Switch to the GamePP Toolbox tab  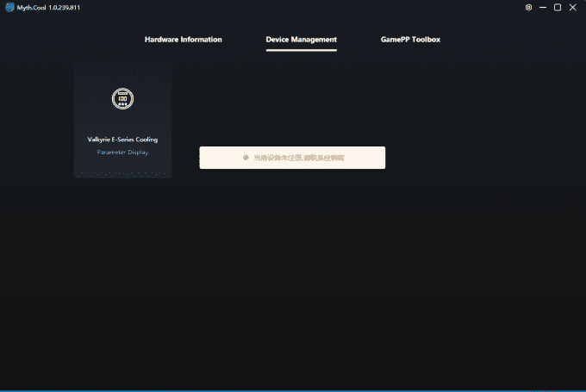(410, 40)
